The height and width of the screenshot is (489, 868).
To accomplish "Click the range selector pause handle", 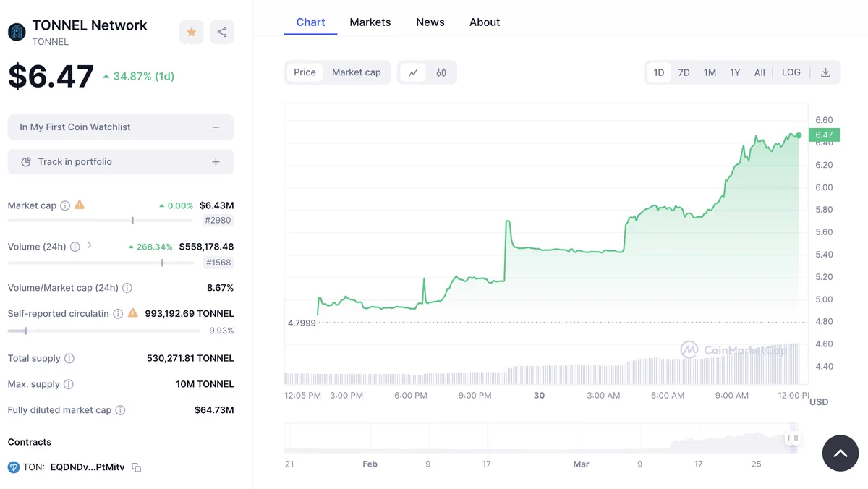I will click(793, 438).
